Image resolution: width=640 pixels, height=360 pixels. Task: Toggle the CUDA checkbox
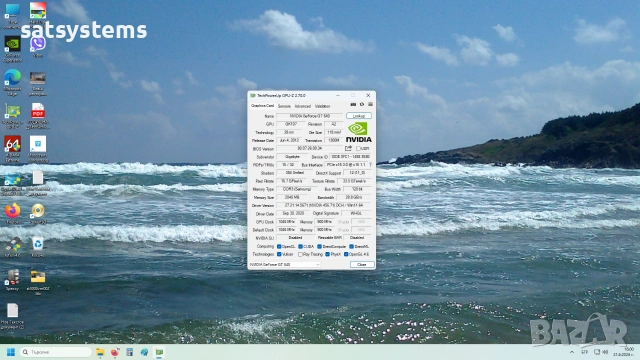300,247
